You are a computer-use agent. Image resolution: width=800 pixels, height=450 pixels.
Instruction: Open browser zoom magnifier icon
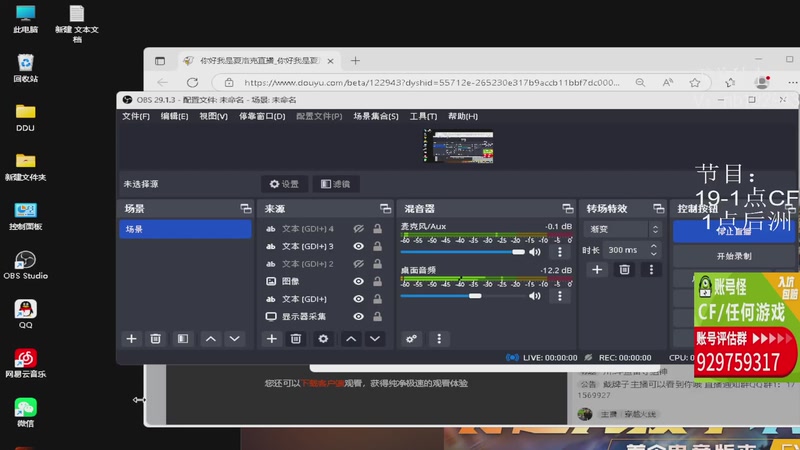(x=640, y=83)
